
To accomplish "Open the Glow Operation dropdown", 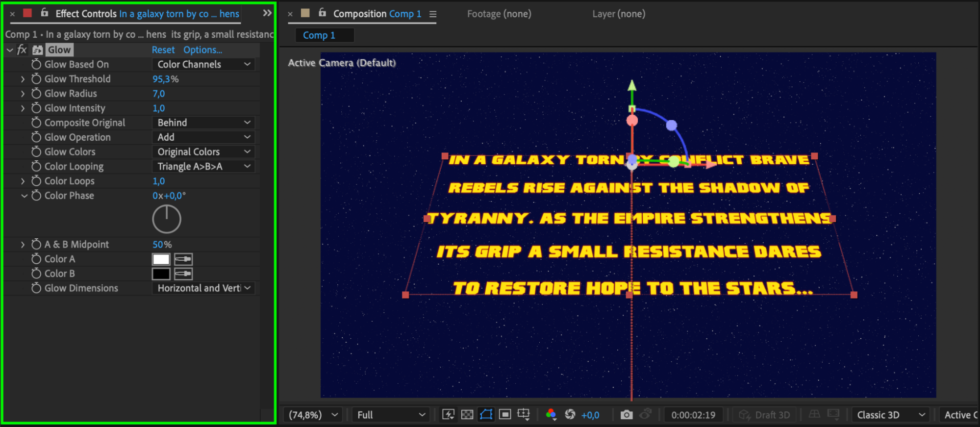I will [x=203, y=137].
